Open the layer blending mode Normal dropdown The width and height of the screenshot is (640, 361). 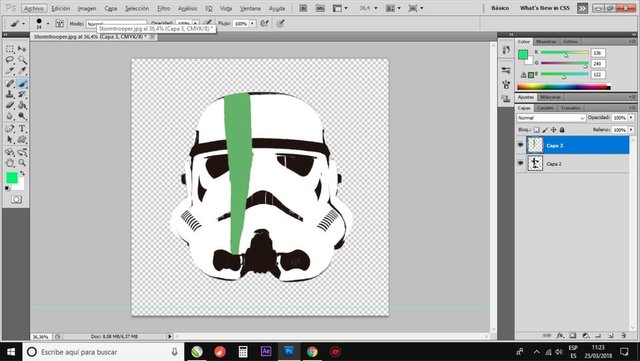551,118
